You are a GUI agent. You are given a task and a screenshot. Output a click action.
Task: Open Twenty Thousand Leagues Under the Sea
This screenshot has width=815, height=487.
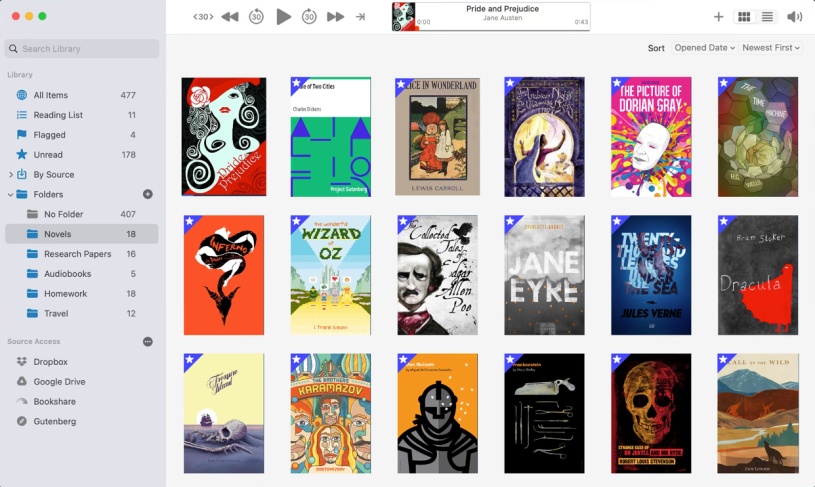[x=651, y=275]
